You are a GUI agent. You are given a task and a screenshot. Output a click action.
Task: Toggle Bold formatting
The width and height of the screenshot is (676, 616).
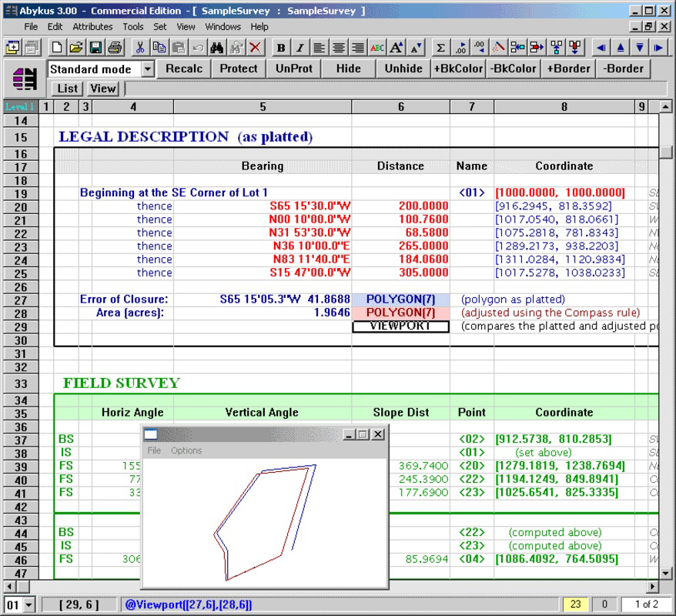pos(281,48)
